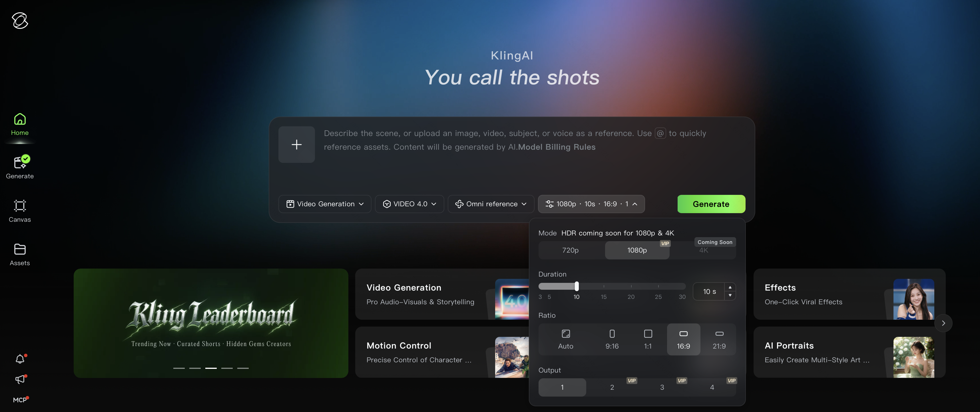Open the Omni reference dropdown

[491, 204]
